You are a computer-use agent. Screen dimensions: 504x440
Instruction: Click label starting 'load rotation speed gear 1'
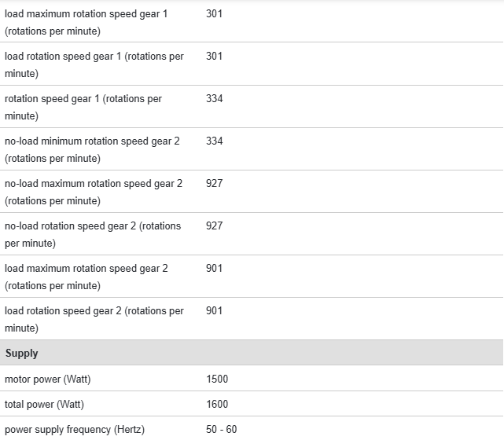(x=94, y=65)
